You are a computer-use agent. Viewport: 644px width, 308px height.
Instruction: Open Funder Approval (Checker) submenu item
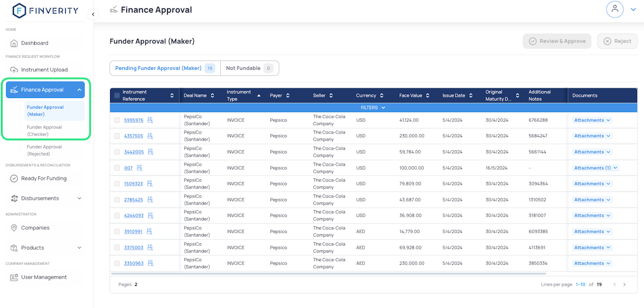(x=44, y=131)
